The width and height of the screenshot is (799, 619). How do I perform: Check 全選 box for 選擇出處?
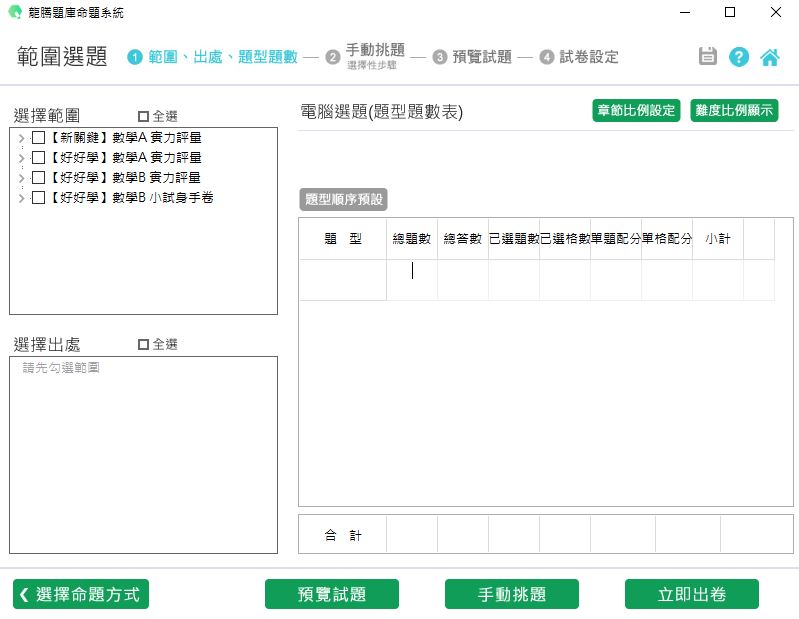[143, 345]
